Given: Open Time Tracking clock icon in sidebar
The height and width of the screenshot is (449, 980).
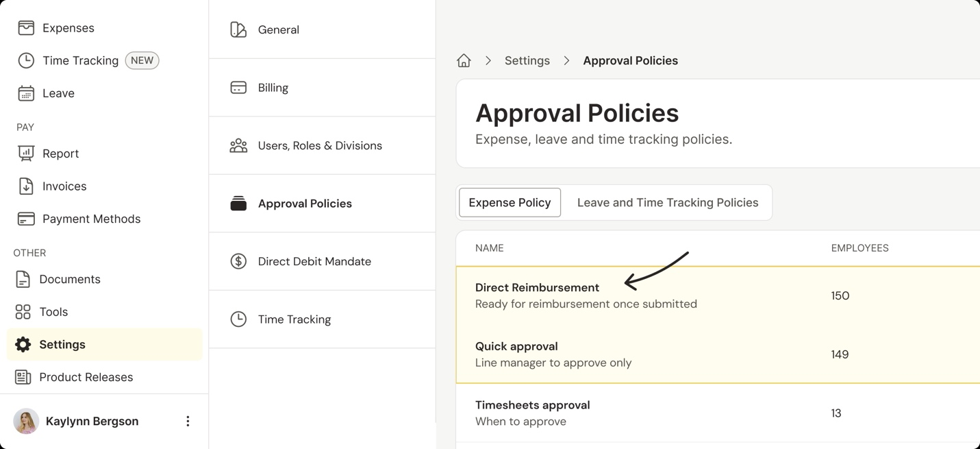Looking at the screenshot, I should coord(26,60).
